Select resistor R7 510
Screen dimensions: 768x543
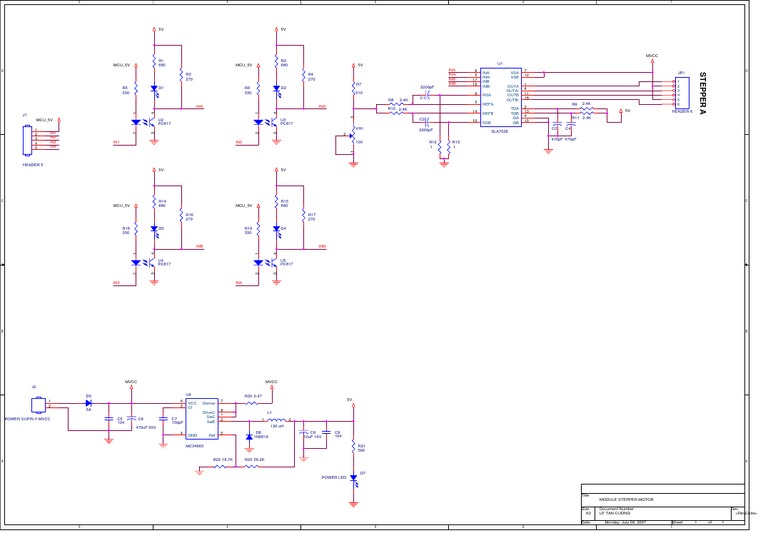coord(353,89)
